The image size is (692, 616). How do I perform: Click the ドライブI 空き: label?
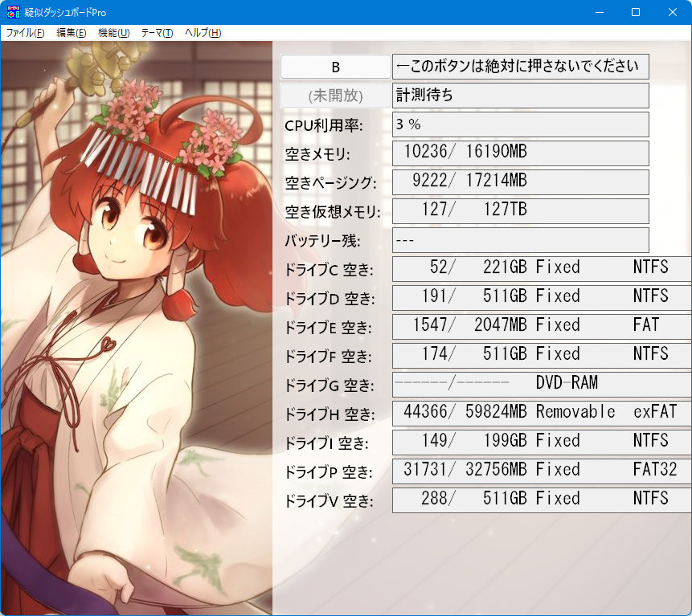(x=326, y=443)
